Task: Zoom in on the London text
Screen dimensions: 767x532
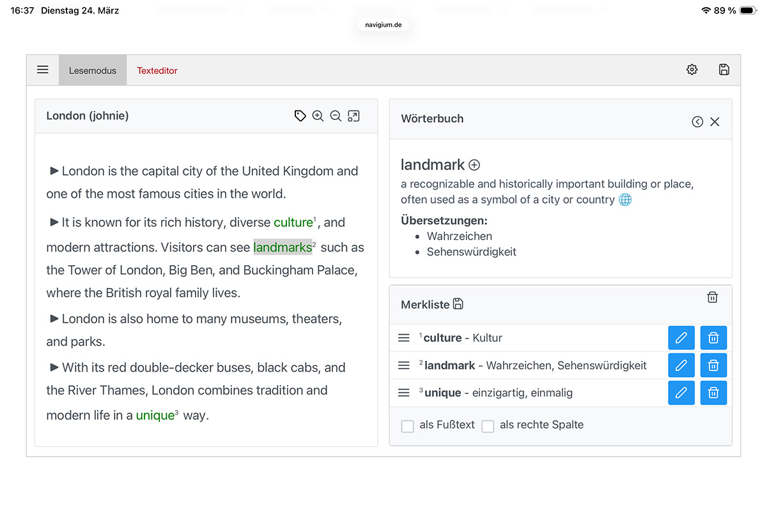Action: 318,116
